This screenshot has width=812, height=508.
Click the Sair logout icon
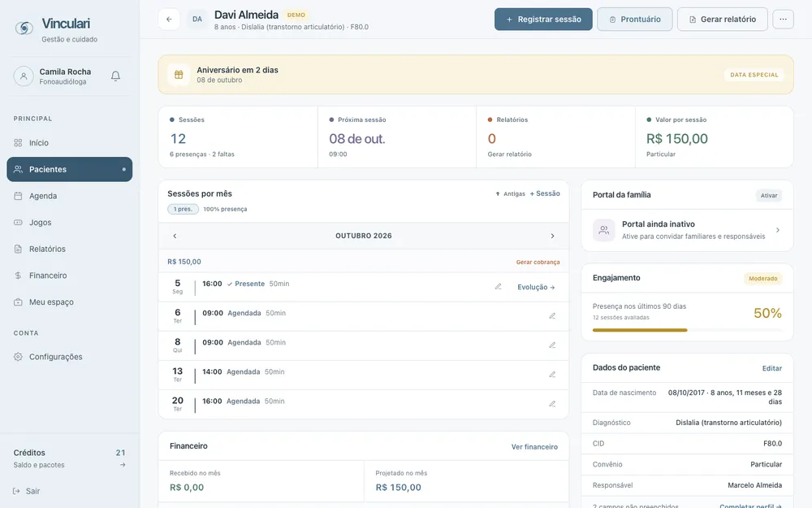[x=16, y=491]
